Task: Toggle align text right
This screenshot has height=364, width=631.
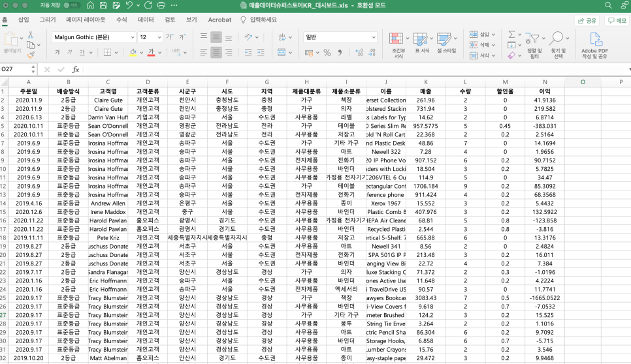Action: point(229,52)
